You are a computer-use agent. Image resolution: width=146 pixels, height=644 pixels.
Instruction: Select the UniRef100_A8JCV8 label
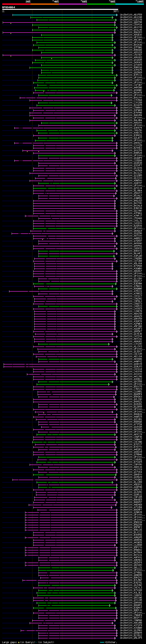[x=131, y=27]
